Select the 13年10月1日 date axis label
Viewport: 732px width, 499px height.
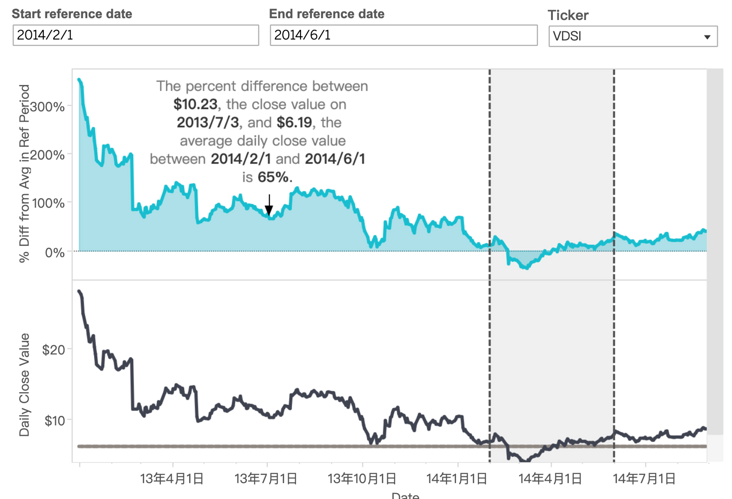pos(363,479)
